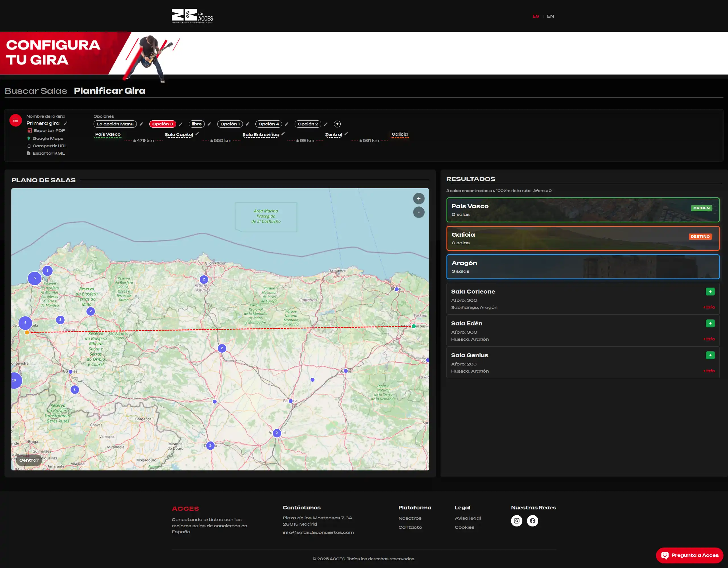Zoom out the map with minus button

[418, 212]
